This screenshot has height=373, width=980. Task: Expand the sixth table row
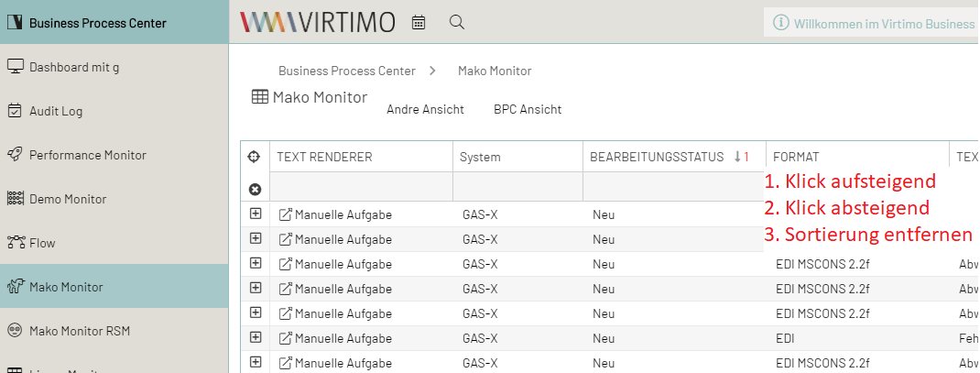point(256,337)
